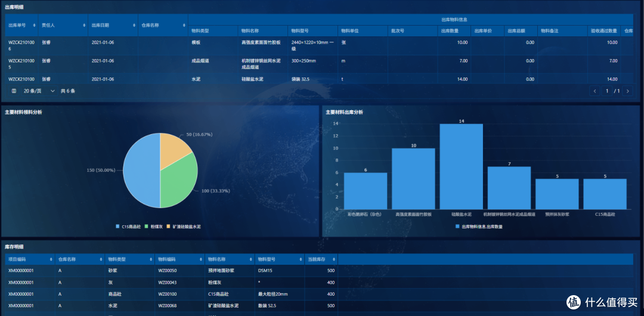Sort by 当前库存 using its arrows
Screen dimensions: 644x316
334,259
